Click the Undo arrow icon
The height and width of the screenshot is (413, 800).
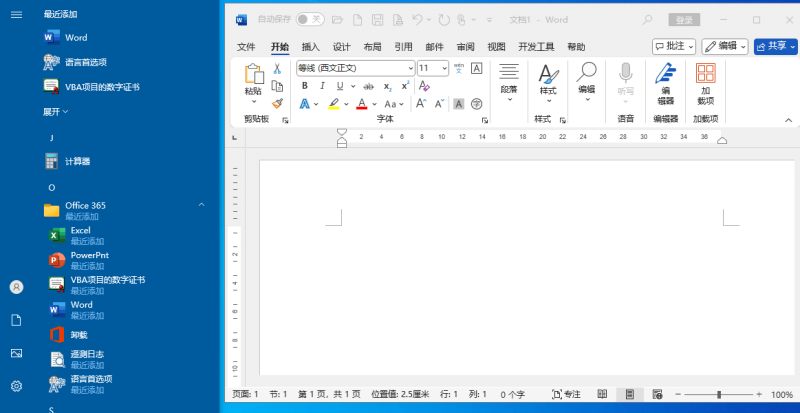point(417,19)
